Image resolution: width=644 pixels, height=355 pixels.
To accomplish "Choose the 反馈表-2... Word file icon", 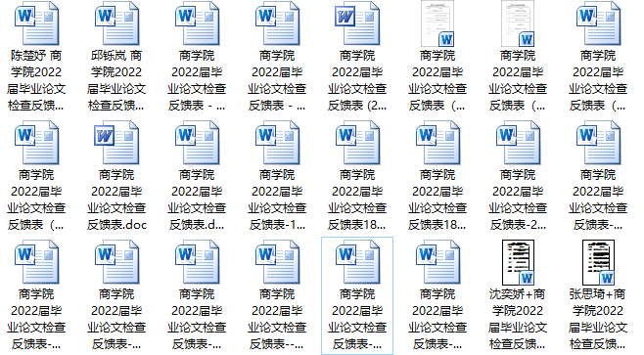I will tap(518, 143).
